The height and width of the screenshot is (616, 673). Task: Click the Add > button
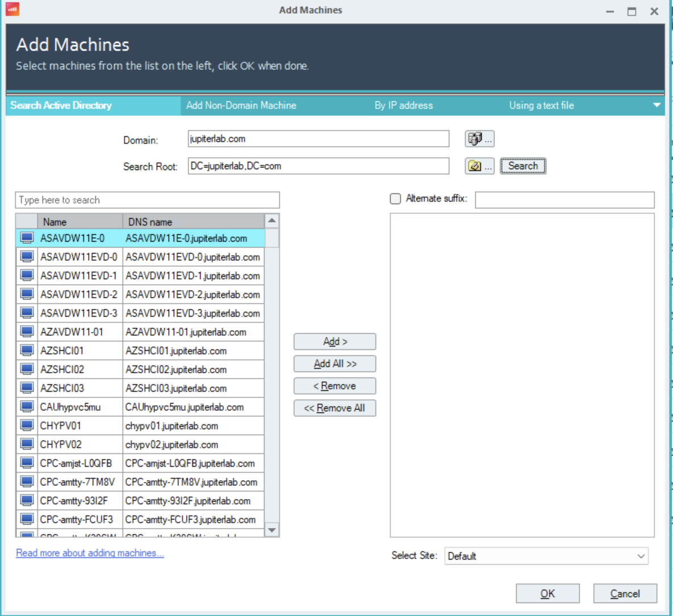[x=335, y=342]
